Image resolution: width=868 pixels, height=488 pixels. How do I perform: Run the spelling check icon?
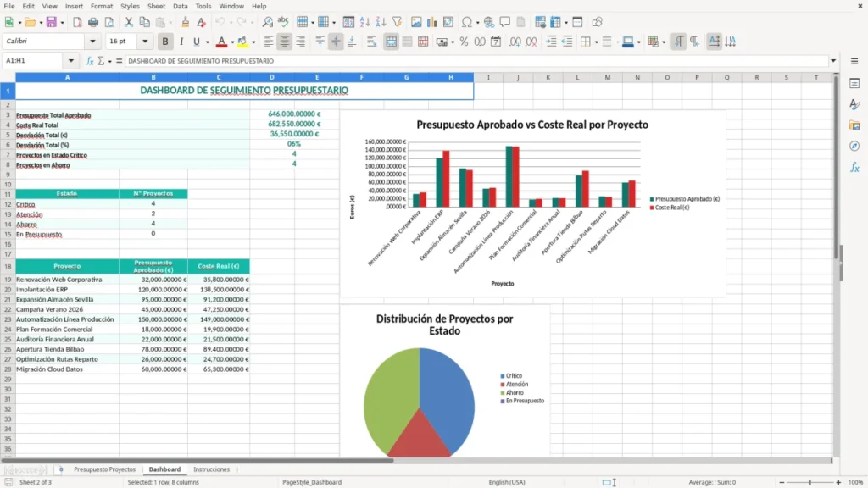[283, 22]
